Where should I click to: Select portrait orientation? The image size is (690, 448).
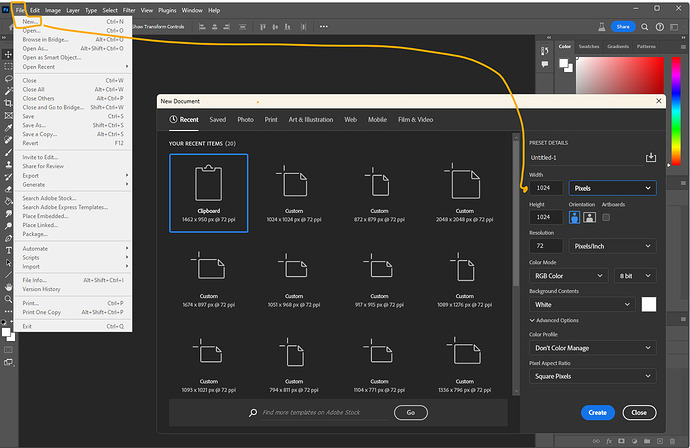tap(574, 217)
